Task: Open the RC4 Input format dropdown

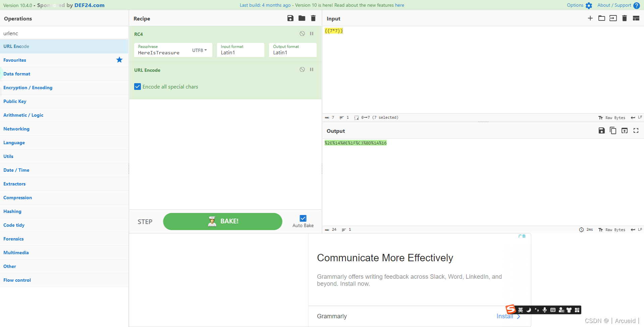Action: point(240,50)
